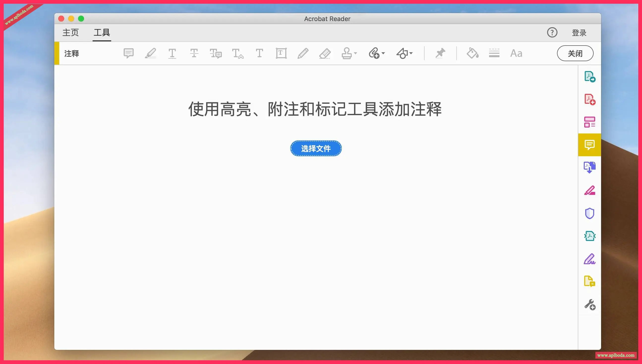Screen dimensions: 642x364
Task: Click the 登录 sign-in link
Action: tap(579, 33)
